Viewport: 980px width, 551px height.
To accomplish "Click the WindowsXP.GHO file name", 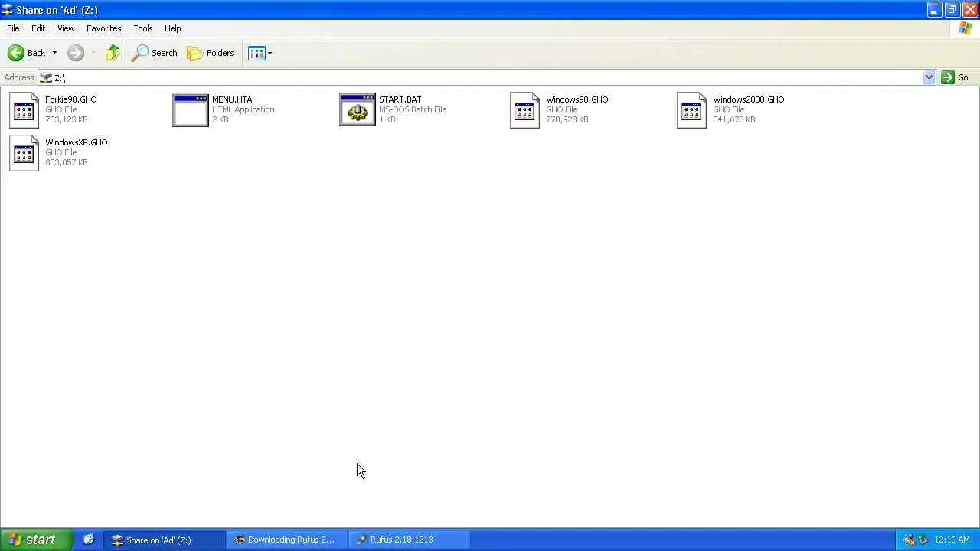I will point(76,142).
